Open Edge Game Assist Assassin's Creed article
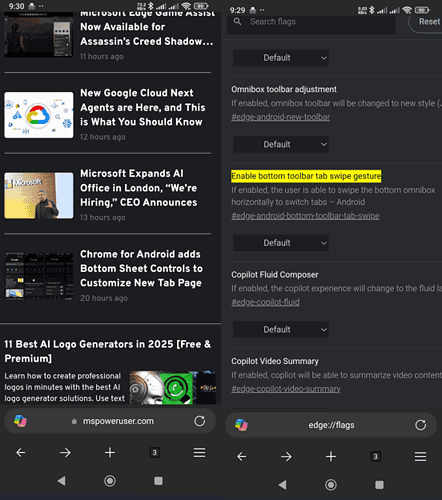Viewport: 442px width, 500px height. [x=147, y=30]
